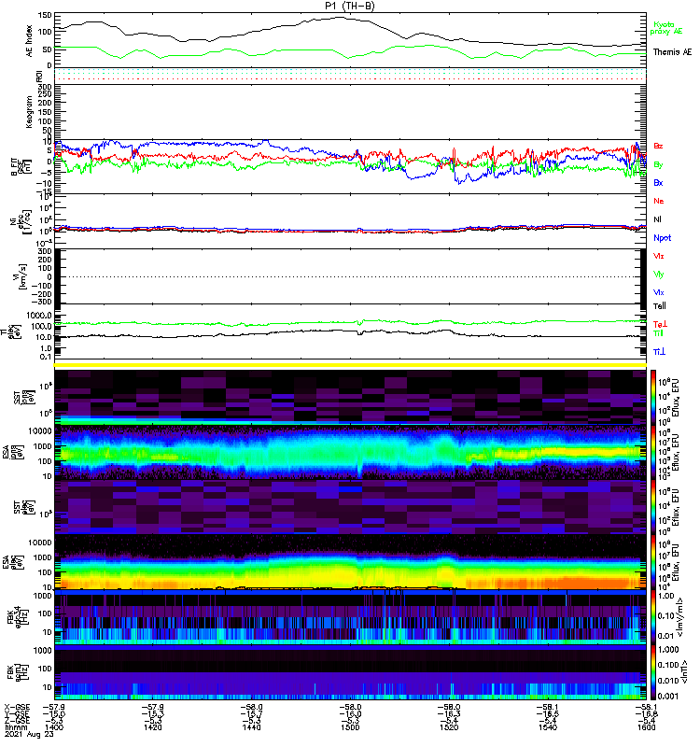This screenshot has height=747, width=700.
Task: Select the green Kyoto proxy AE legend label
Action: (x=666, y=28)
